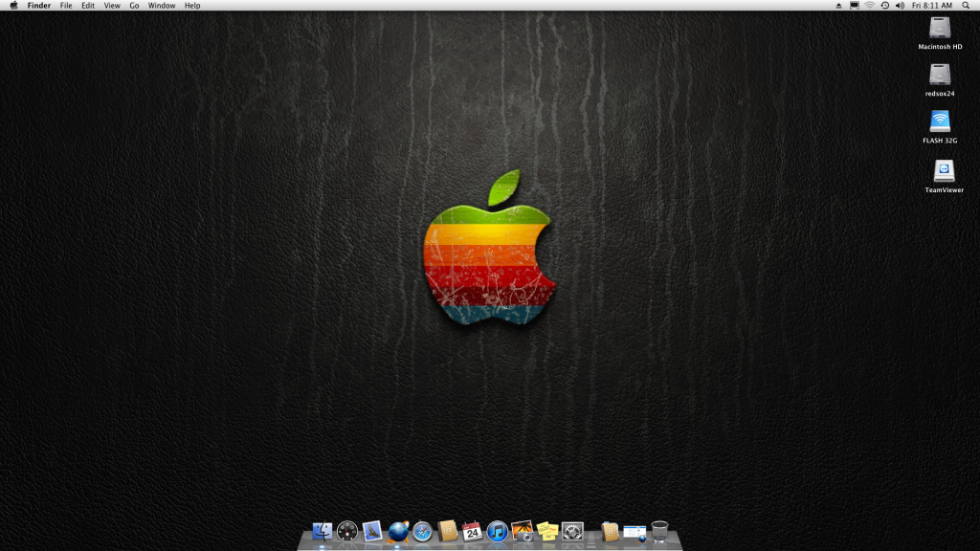Open iCal calendar showing 24

pyautogui.click(x=472, y=532)
